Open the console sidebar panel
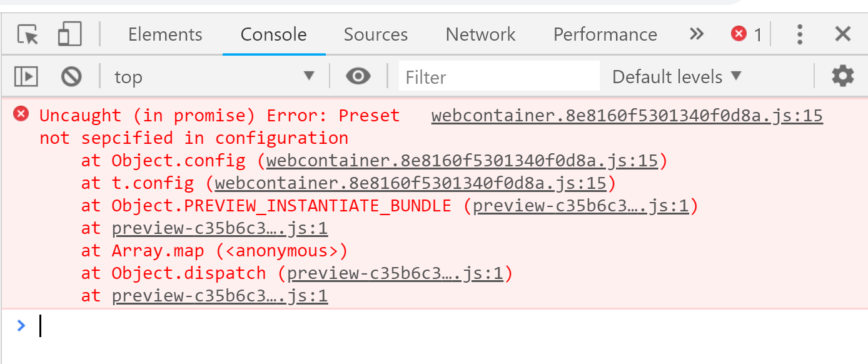The image size is (868, 364). [26, 76]
